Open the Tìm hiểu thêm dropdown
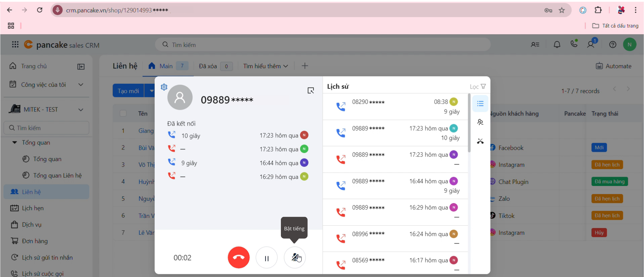Viewport: 644px width, 277px height. 265,66
